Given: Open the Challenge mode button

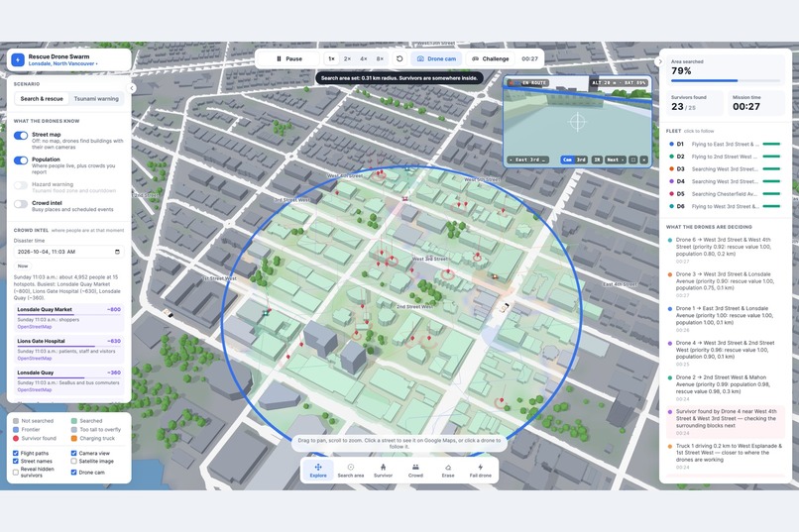Looking at the screenshot, I should [490, 59].
